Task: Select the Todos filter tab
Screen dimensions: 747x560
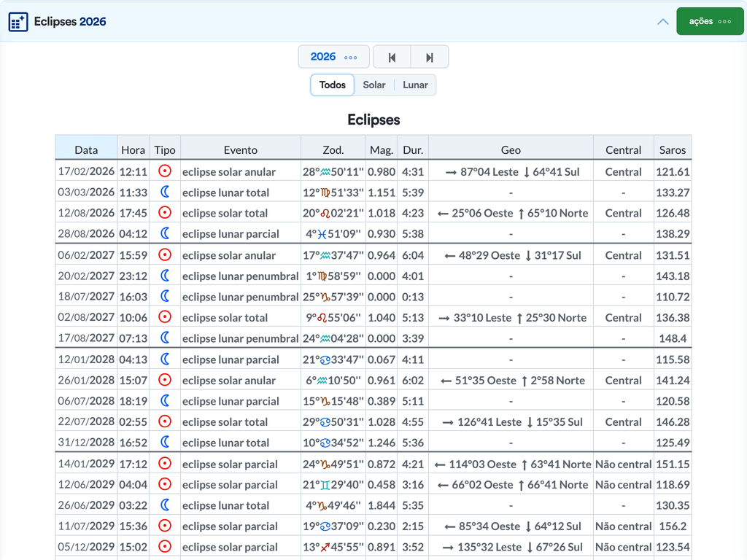Action: point(332,85)
